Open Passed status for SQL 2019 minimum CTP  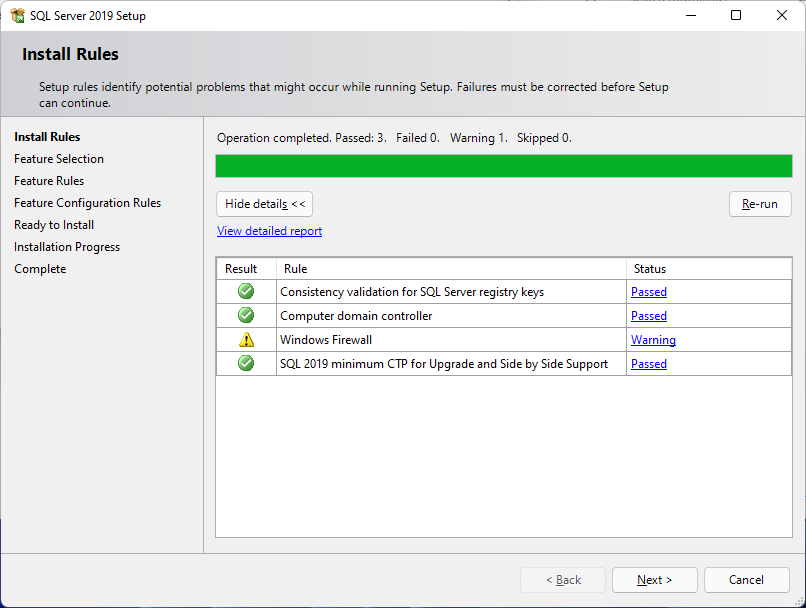[649, 364]
